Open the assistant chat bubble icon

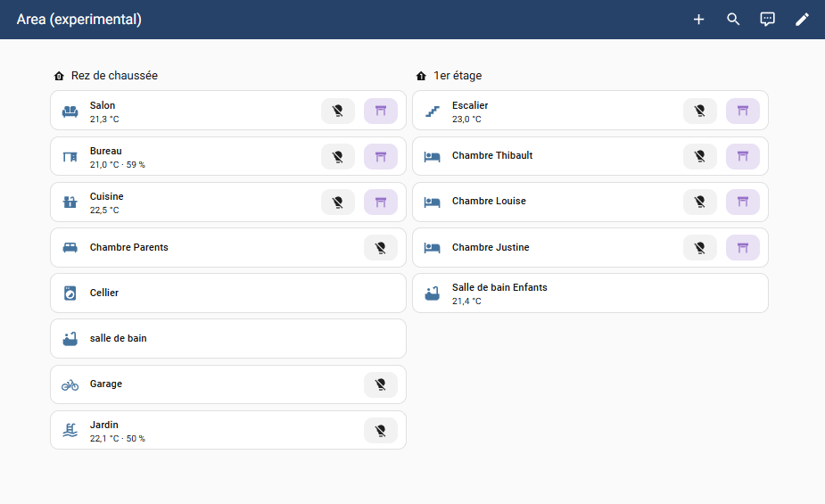point(767,20)
